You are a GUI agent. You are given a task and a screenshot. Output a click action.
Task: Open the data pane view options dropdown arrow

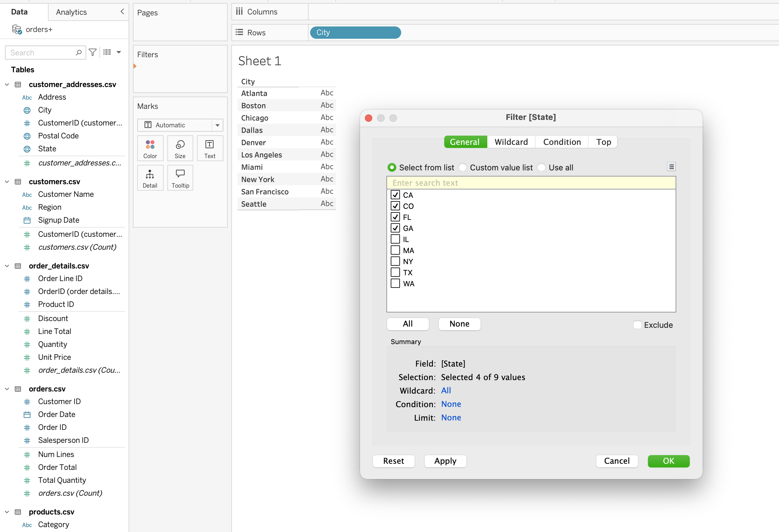click(119, 52)
